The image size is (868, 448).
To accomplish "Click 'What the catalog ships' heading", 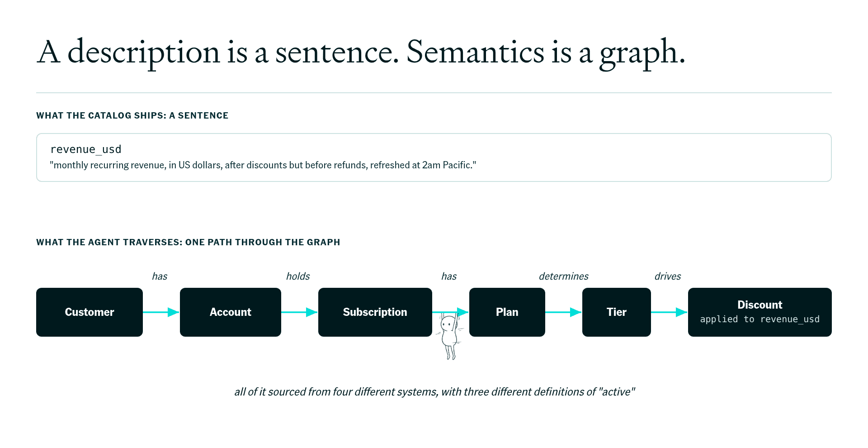I will pos(132,115).
